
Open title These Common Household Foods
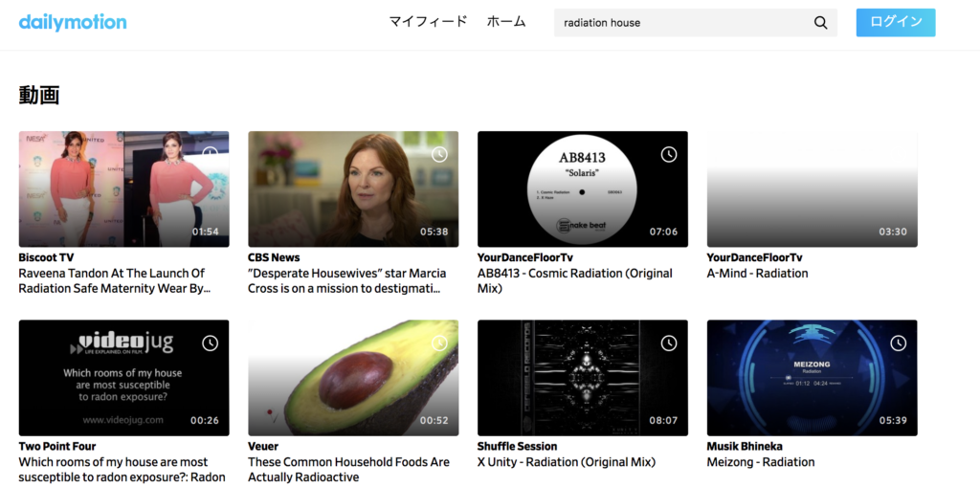click(x=348, y=470)
